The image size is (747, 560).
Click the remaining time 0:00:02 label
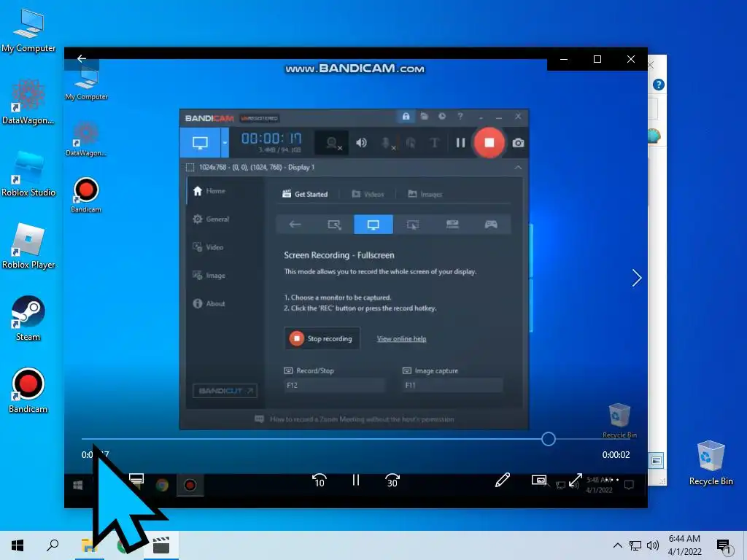pos(616,455)
